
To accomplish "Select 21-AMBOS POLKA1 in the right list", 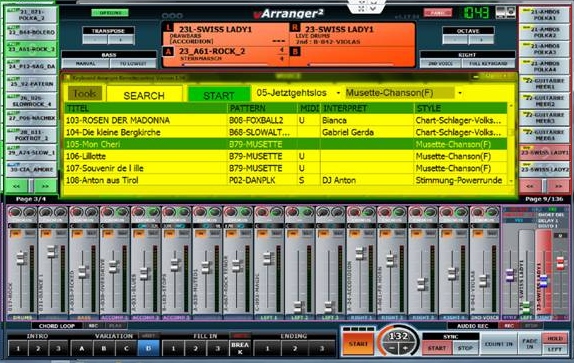I will (x=544, y=15).
